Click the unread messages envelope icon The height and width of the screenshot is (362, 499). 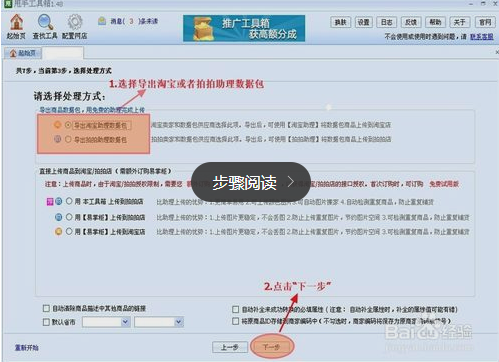coord(102,21)
